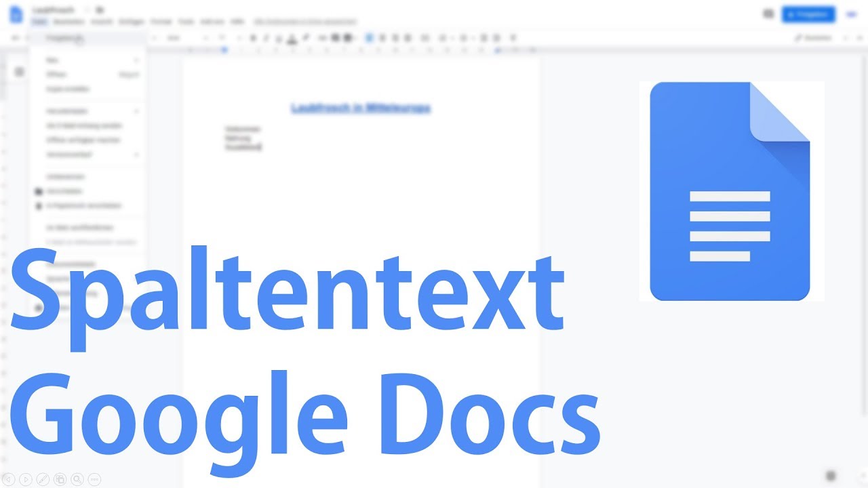
Task: Open the Hilfe menu
Action: [237, 22]
